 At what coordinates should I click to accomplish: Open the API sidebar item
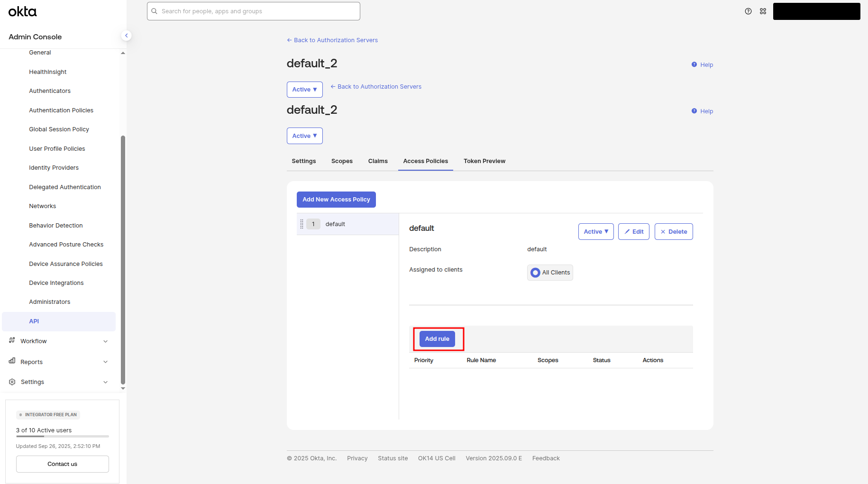[x=59, y=321]
